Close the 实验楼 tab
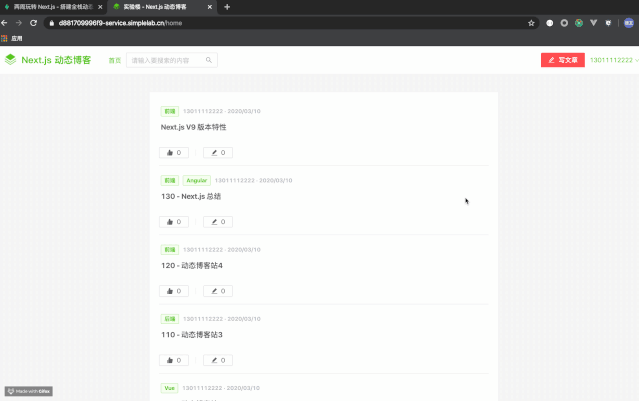This screenshot has width=639, height=401. click(209, 7)
